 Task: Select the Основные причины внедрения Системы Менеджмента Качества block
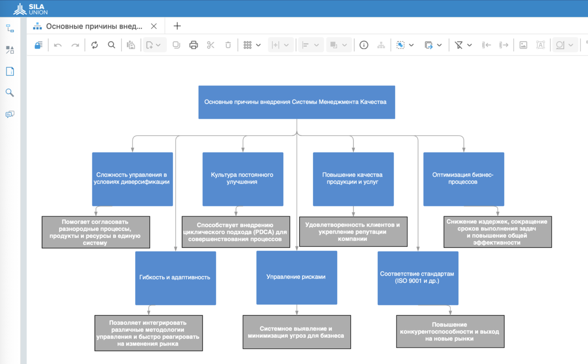click(297, 102)
